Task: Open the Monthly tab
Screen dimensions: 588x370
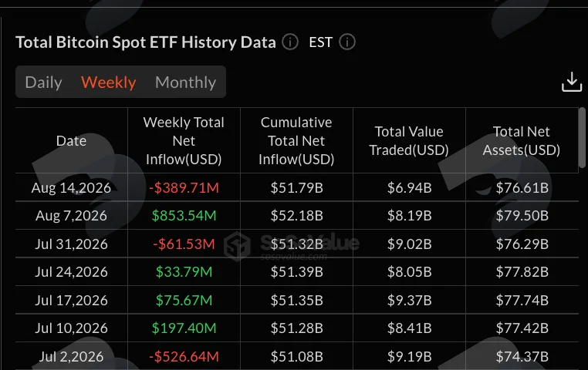Action: click(x=186, y=82)
